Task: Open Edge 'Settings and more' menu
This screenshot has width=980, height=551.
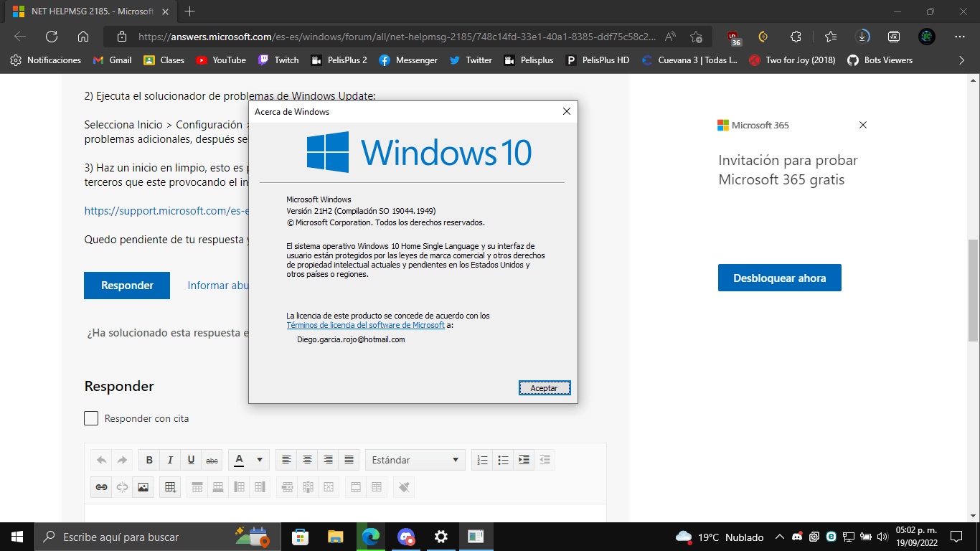Action: (960, 37)
